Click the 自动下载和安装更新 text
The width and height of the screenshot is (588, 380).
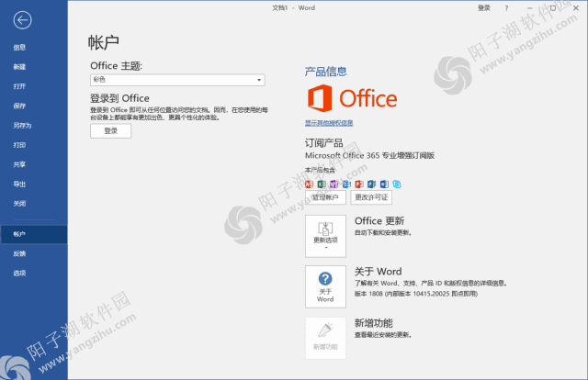click(383, 233)
